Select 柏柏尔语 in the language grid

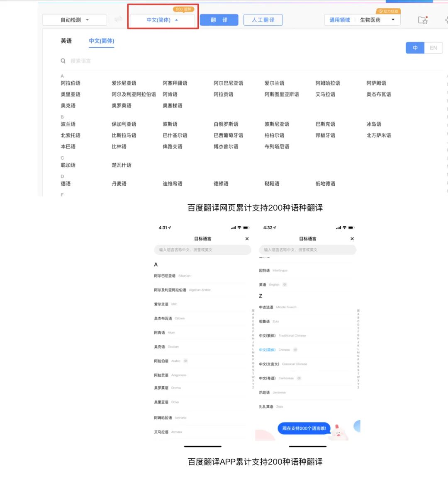[274, 135]
